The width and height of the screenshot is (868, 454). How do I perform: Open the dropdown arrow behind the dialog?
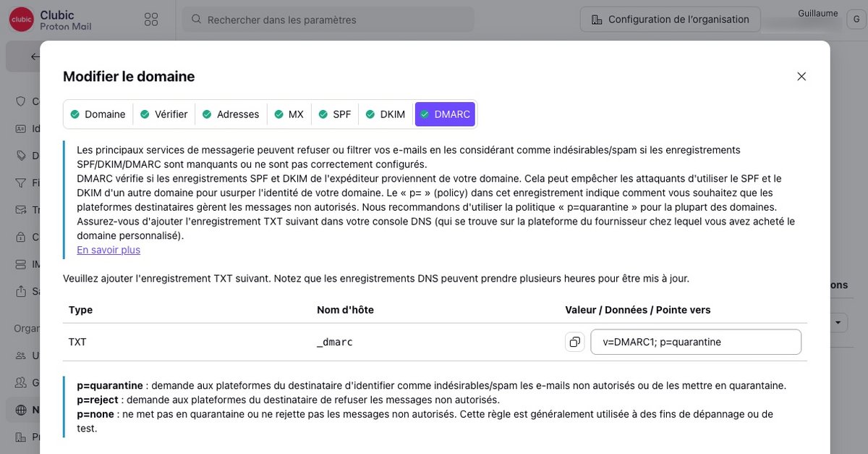[x=839, y=323]
